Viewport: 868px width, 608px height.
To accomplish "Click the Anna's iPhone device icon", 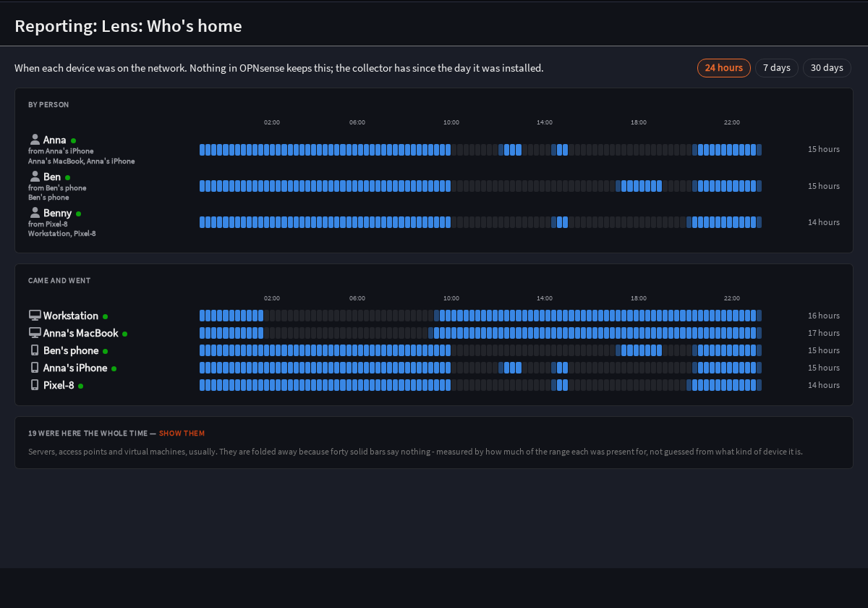I will pyautogui.click(x=35, y=368).
